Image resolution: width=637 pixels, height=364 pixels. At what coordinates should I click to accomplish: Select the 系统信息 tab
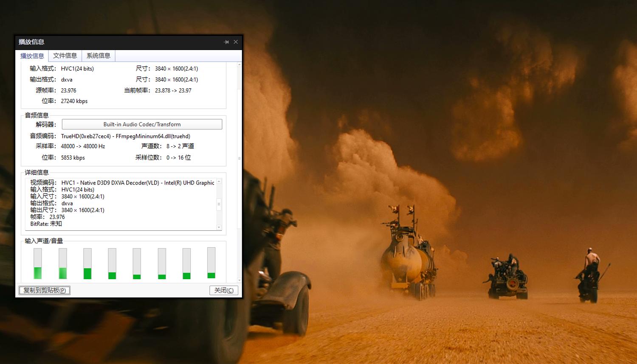[x=98, y=56]
